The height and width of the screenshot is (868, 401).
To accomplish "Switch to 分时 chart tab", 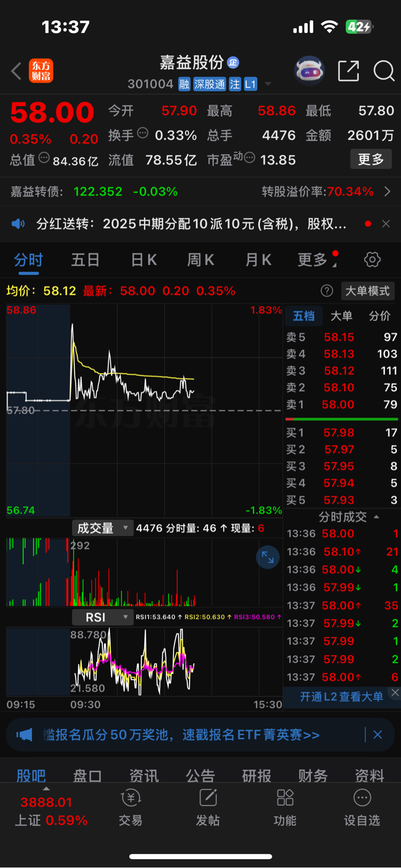I will pyautogui.click(x=28, y=260).
